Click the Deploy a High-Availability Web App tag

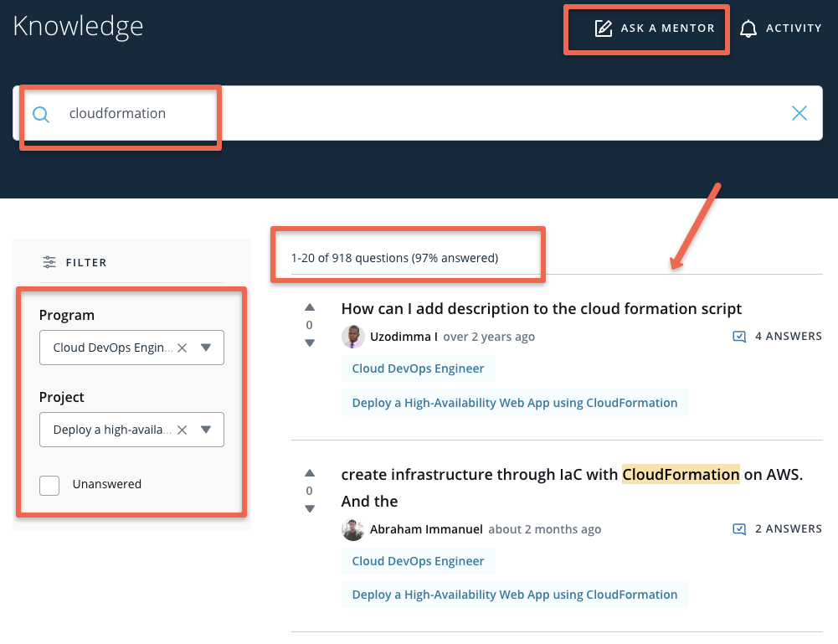(514, 402)
